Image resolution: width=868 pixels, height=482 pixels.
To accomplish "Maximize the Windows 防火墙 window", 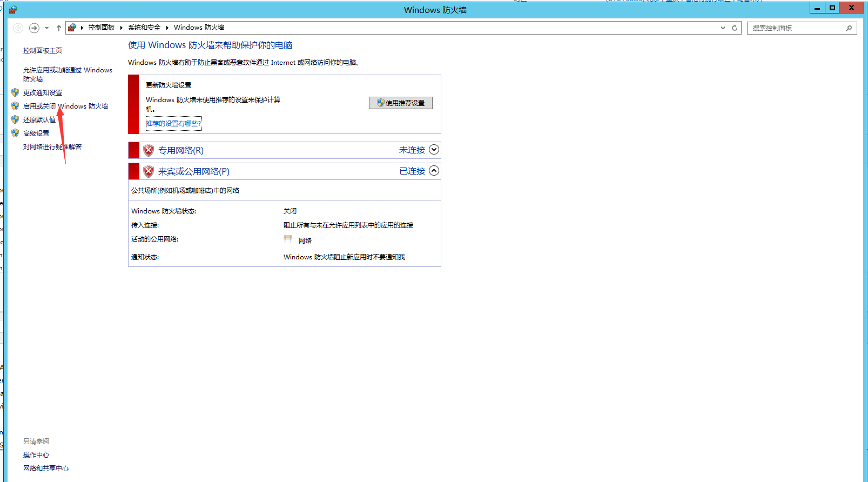I will 832,8.
